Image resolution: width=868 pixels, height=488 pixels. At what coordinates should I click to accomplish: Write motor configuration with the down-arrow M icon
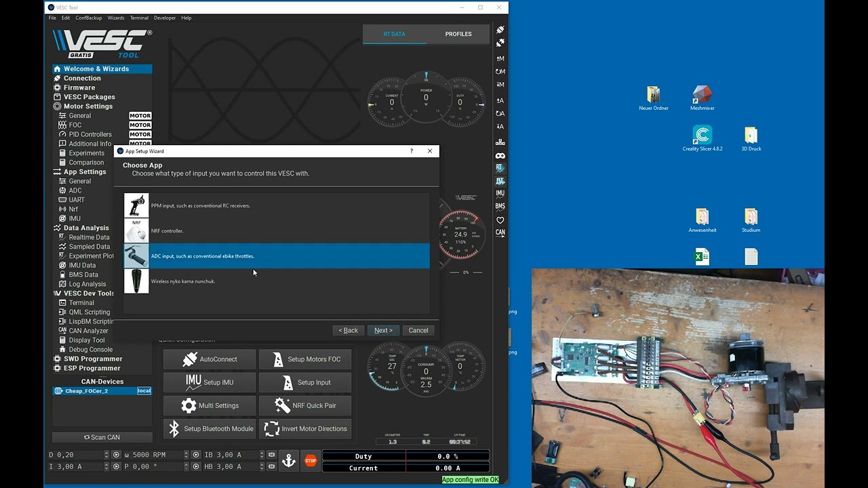[x=500, y=85]
